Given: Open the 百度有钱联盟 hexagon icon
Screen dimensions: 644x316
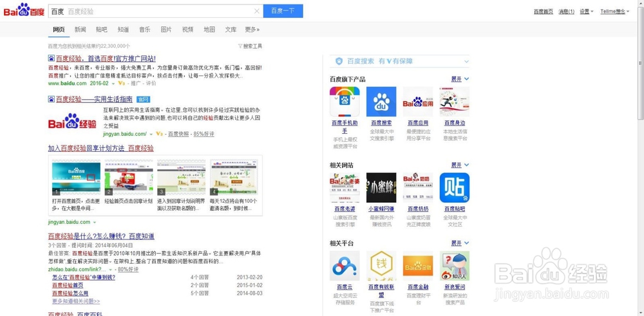Looking at the screenshot, I should [x=381, y=266].
